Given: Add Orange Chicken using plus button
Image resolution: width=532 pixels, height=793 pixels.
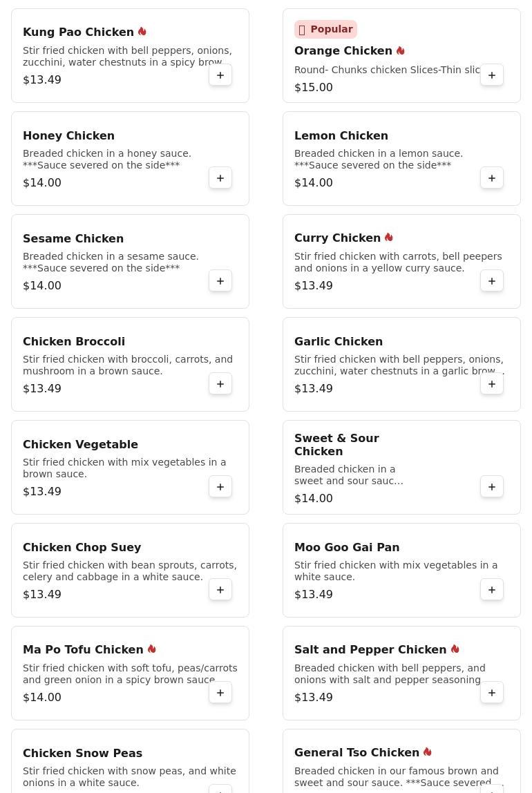Looking at the screenshot, I should pyautogui.click(x=492, y=75).
